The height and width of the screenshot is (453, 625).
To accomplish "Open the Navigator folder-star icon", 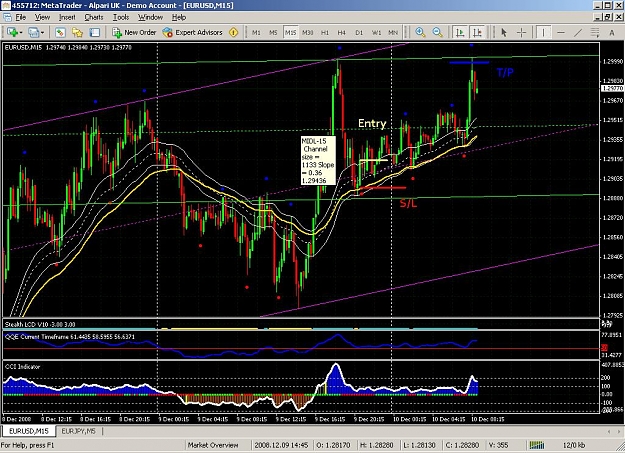I will click(77, 32).
